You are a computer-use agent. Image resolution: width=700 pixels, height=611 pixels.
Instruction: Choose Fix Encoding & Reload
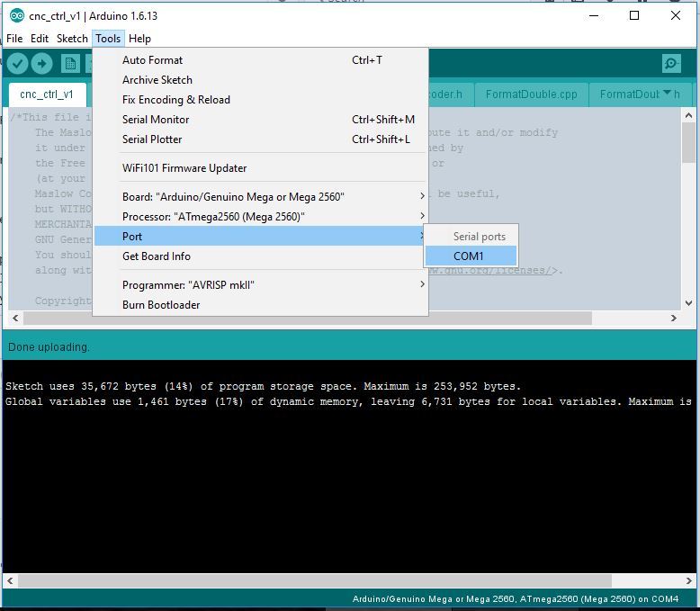(x=261, y=100)
